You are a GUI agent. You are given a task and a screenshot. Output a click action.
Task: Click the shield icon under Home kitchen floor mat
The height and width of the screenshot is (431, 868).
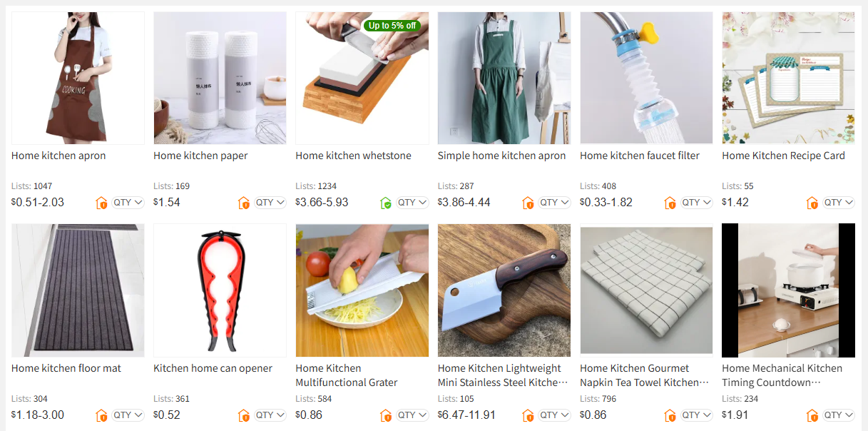pos(101,415)
